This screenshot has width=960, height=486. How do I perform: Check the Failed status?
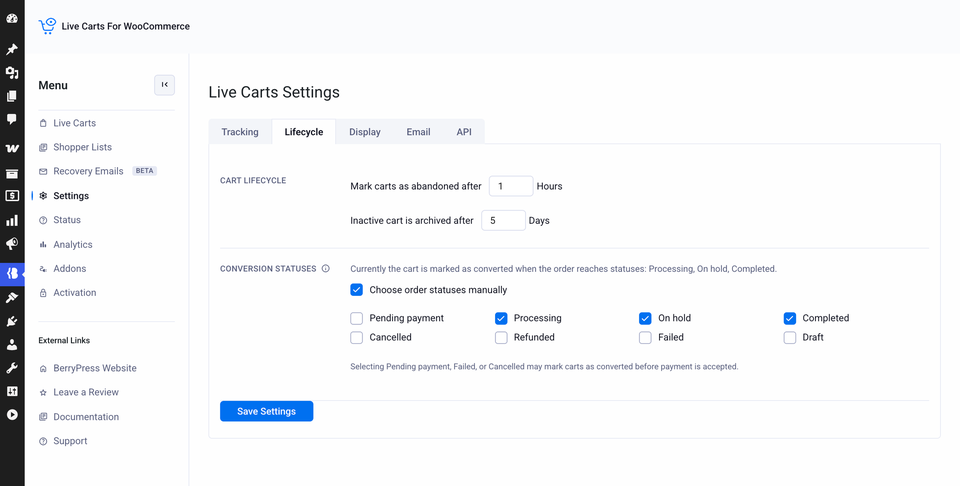[x=645, y=337]
